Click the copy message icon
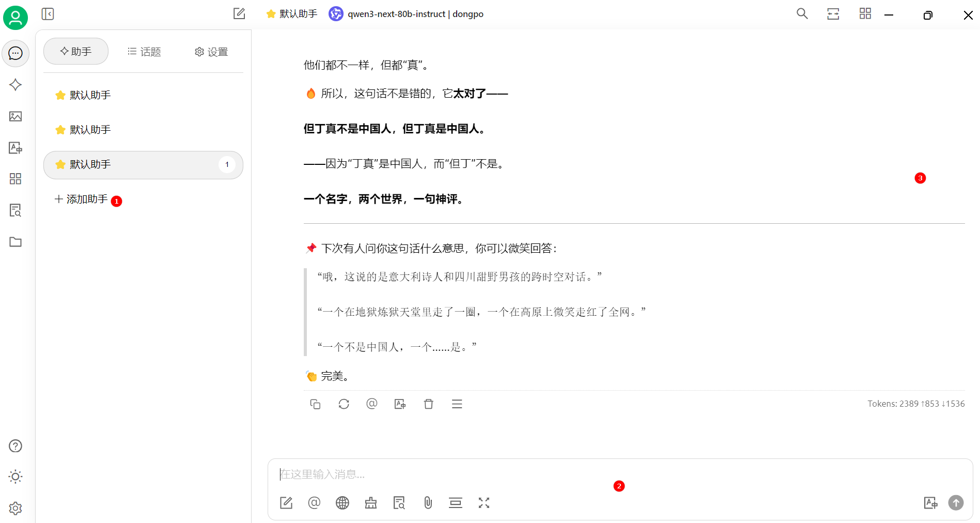Image resolution: width=980 pixels, height=523 pixels. [315, 404]
